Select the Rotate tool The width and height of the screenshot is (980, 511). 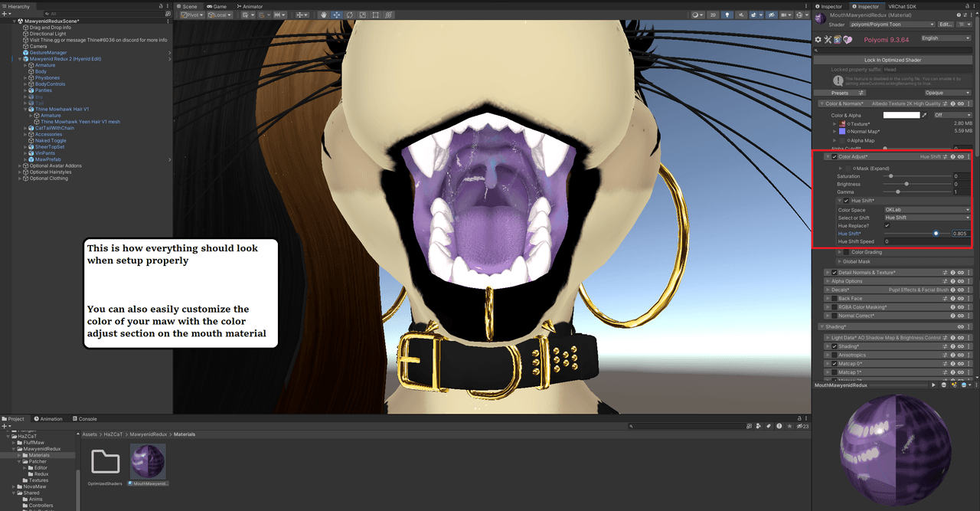[x=350, y=15]
